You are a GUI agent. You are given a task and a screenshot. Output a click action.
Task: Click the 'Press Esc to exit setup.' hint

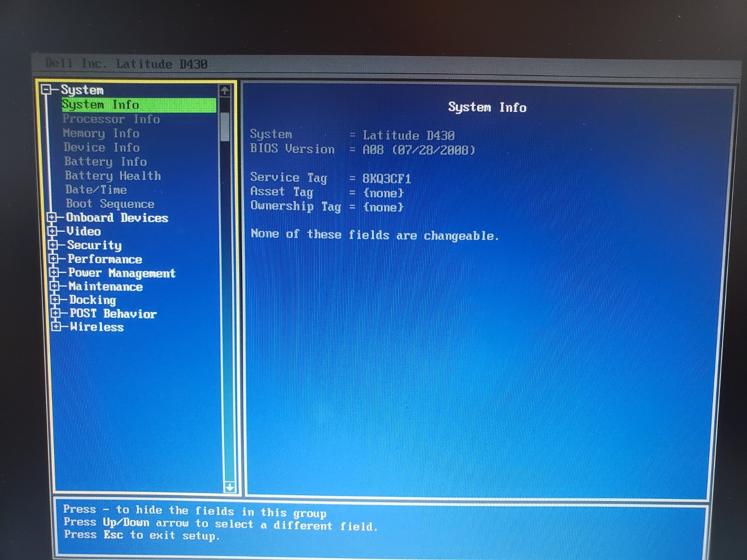click(141, 535)
